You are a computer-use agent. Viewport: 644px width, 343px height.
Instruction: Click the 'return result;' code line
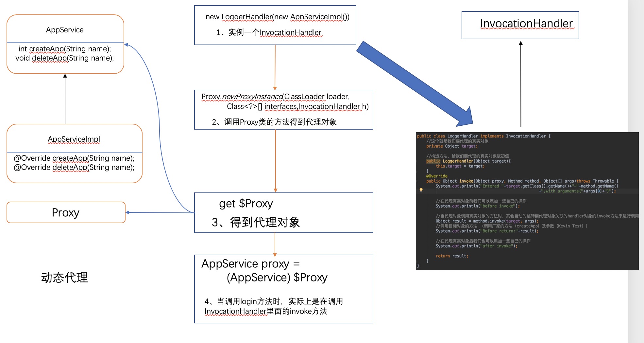click(x=452, y=256)
